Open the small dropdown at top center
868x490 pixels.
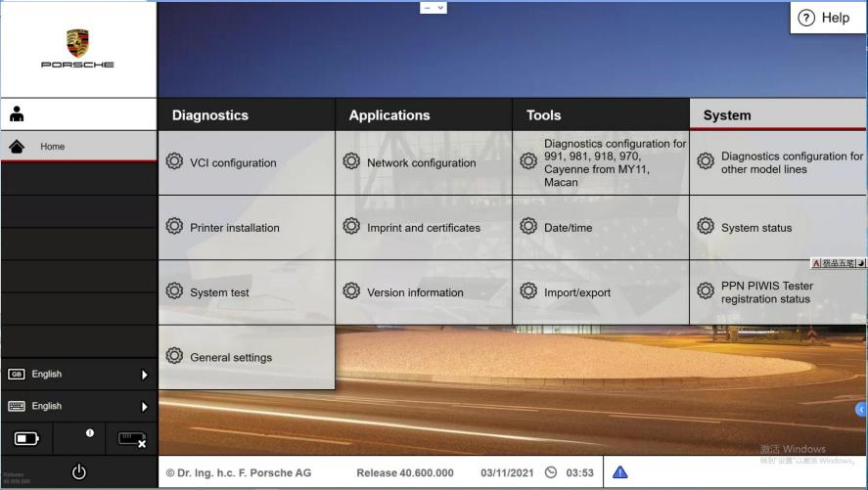click(x=434, y=7)
